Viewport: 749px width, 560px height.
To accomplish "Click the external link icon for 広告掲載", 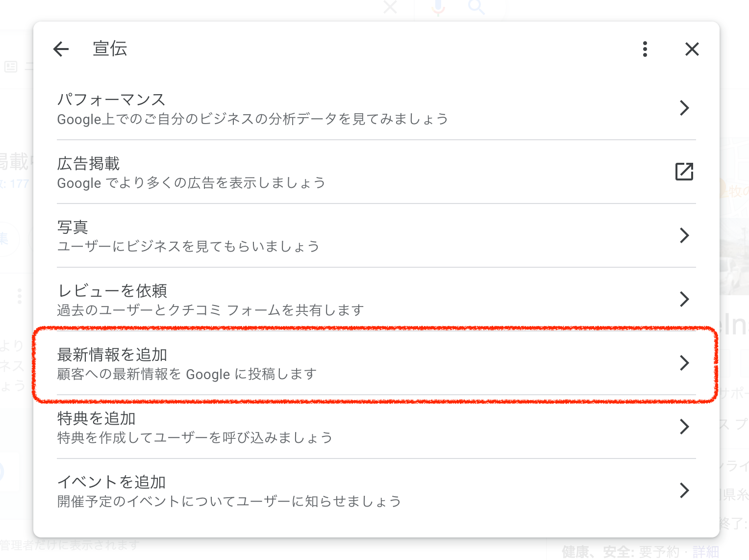I will pyautogui.click(x=684, y=172).
